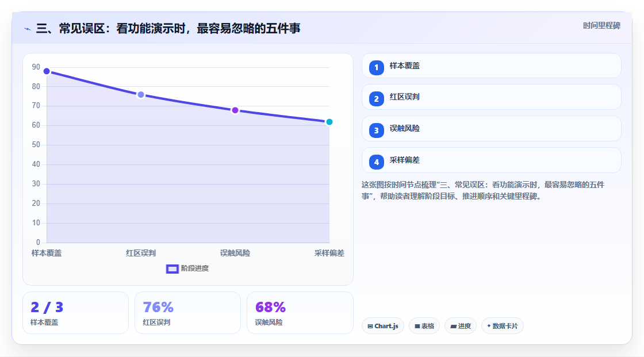
Task: Click the section title 三、常见误区
Action: pyautogui.click(x=168, y=28)
